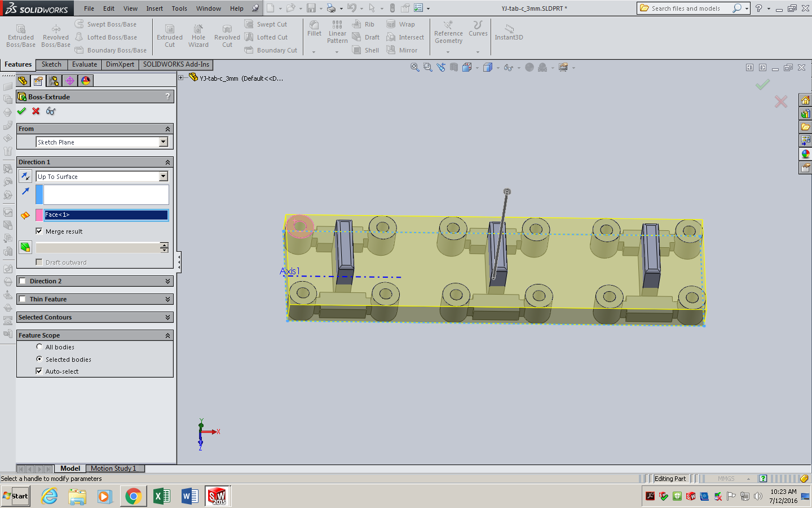Choose Swept Boss/Base feature

pos(105,24)
